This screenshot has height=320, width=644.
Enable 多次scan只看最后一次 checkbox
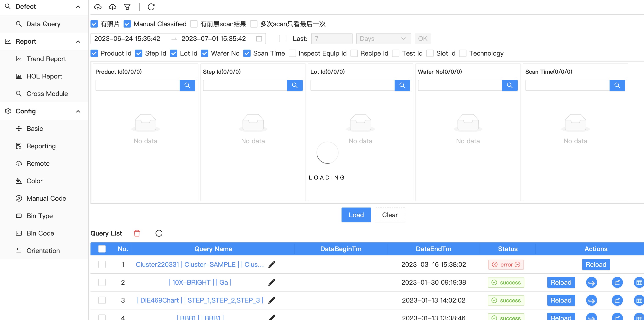coord(255,24)
